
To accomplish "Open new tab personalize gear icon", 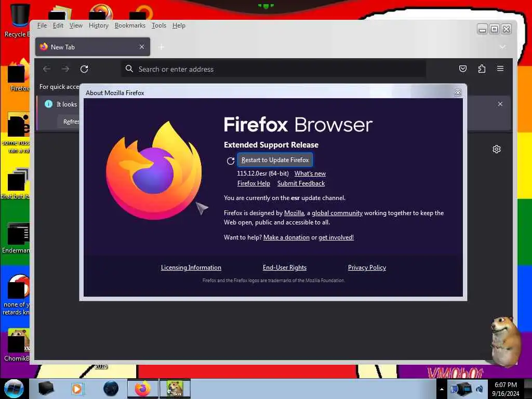I will [x=497, y=149].
